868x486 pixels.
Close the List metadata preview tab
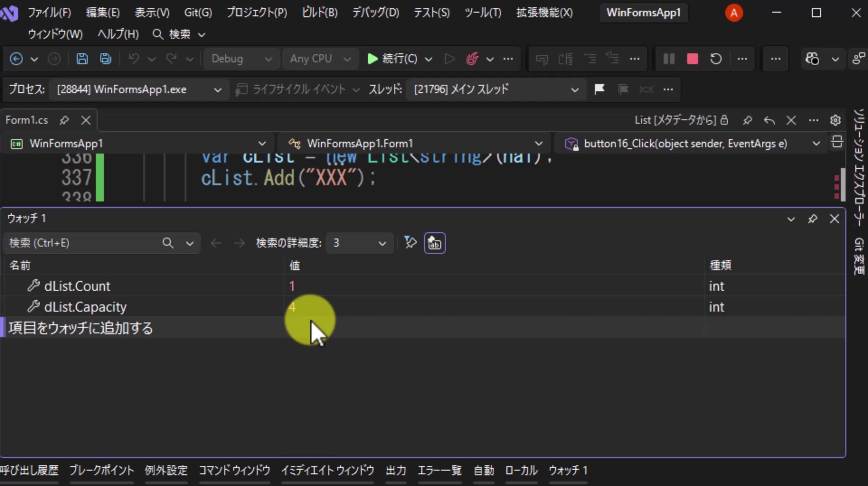pos(791,120)
